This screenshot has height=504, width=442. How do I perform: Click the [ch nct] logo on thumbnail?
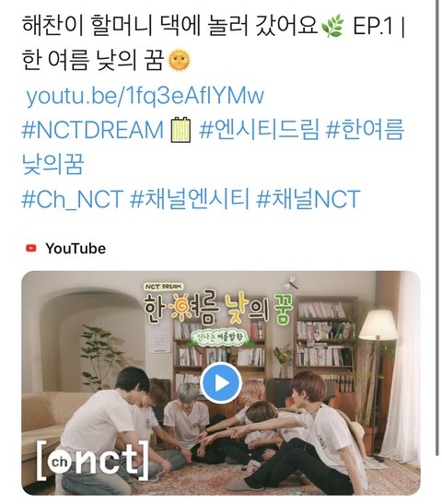pyautogui.click(x=93, y=461)
